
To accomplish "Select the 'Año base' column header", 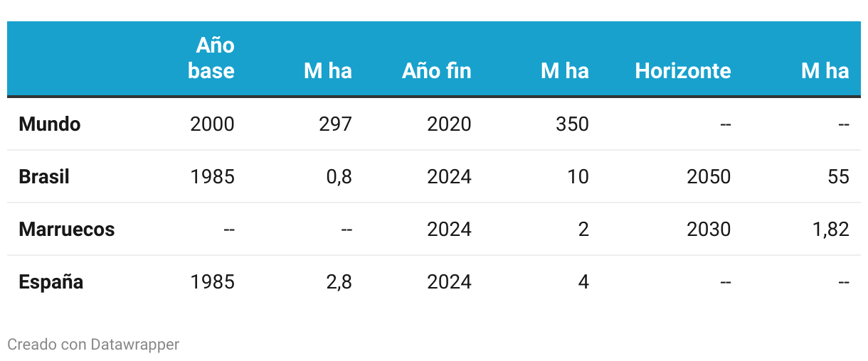I will click(x=211, y=58).
